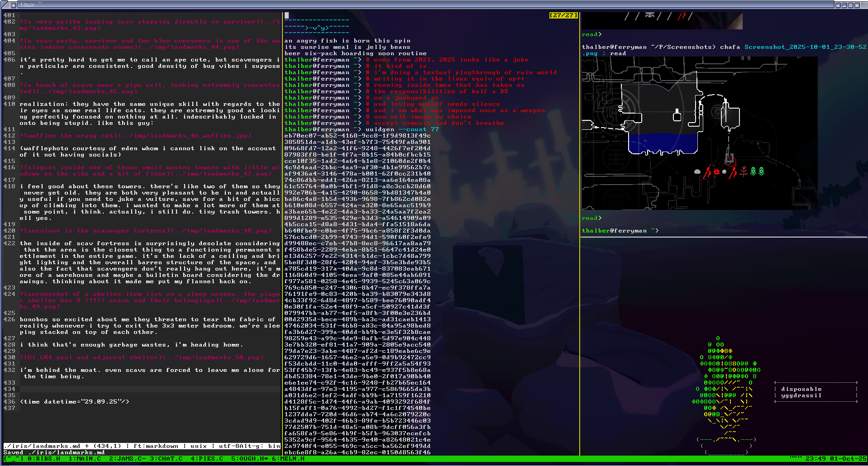This screenshot has height=466, width=868.
Task: Click the rendered Rain World screenshot image
Action: tap(699, 133)
